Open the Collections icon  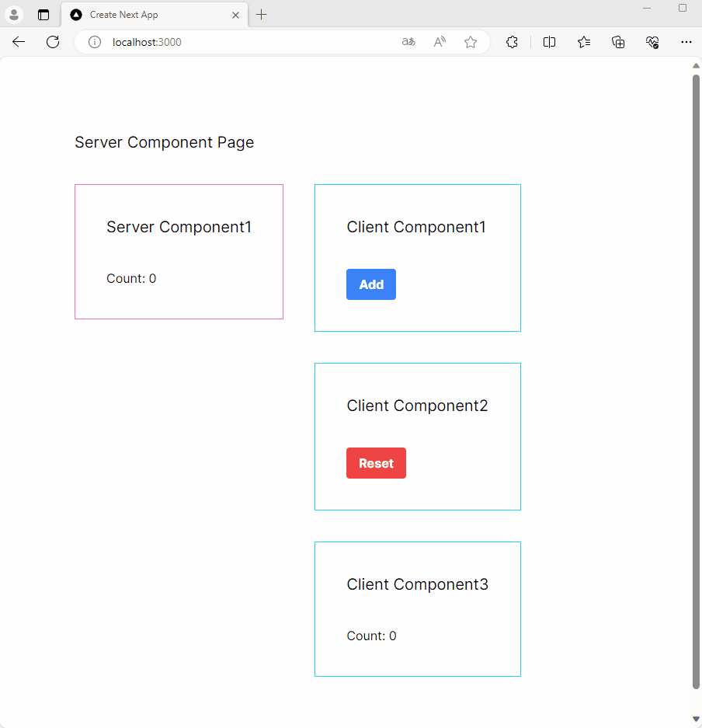pyautogui.click(x=618, y=42)
